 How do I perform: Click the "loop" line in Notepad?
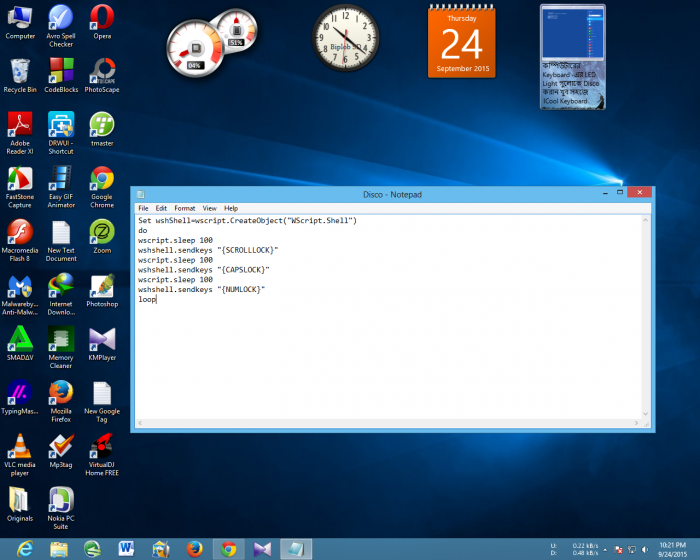click(x=147, y=300)
